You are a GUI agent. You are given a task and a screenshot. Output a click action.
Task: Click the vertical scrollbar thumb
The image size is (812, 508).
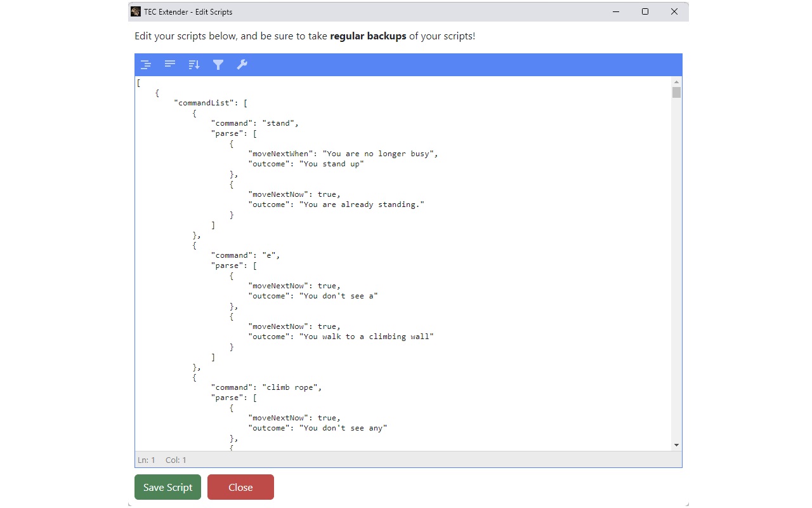point(677,93)
